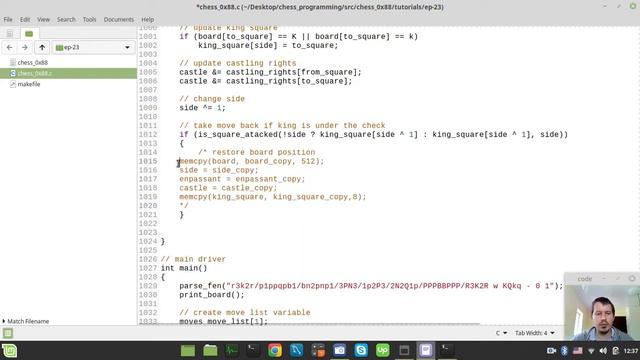The height and width of the screenshot is (360, 640).
Task: Toggle side pane button in status bar
Action: [x=8, y=333]
